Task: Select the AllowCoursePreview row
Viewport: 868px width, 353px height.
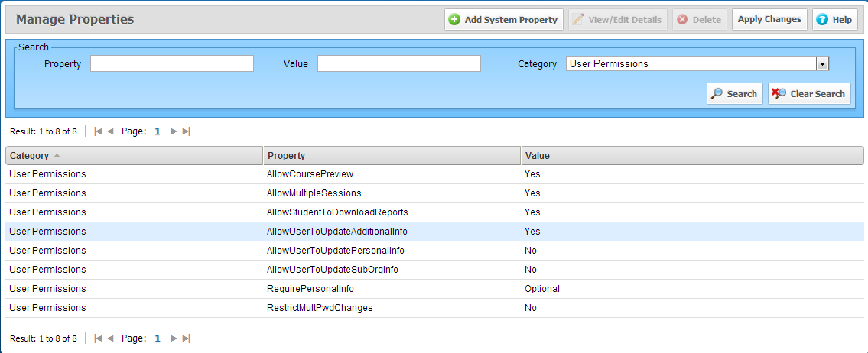Action: (310, 174)
